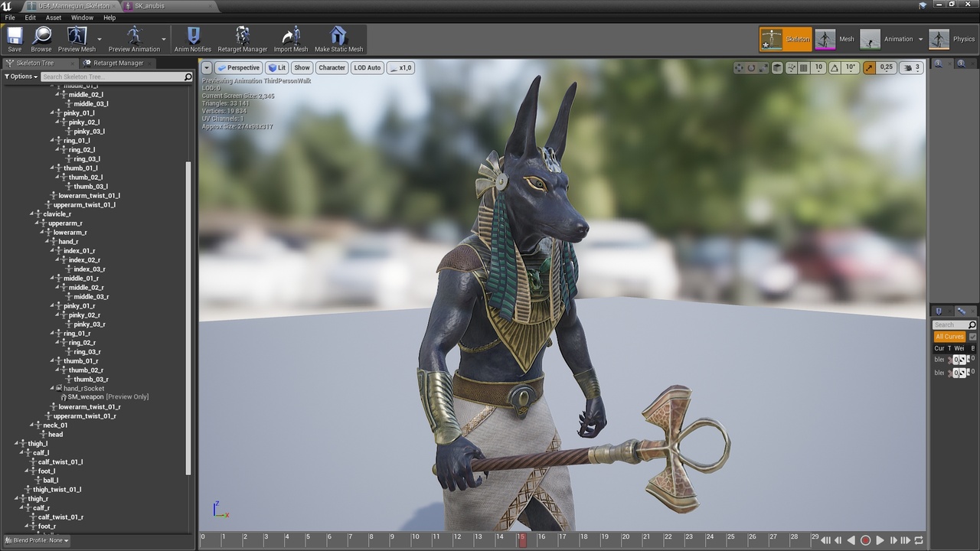Open Options dropdown in Skeleton Tree
The width and height of the screenshot is (980, 551).
[x=21, y=77]
